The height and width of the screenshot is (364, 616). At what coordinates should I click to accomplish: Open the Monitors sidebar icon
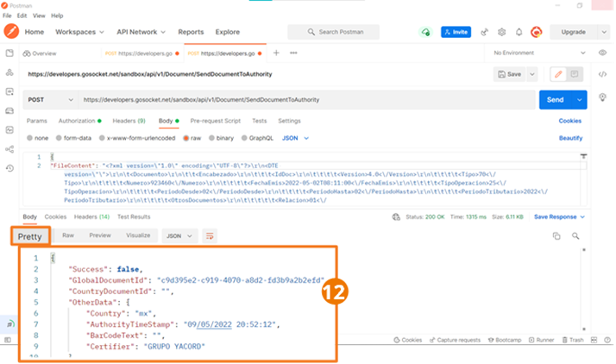pos(9,130)
